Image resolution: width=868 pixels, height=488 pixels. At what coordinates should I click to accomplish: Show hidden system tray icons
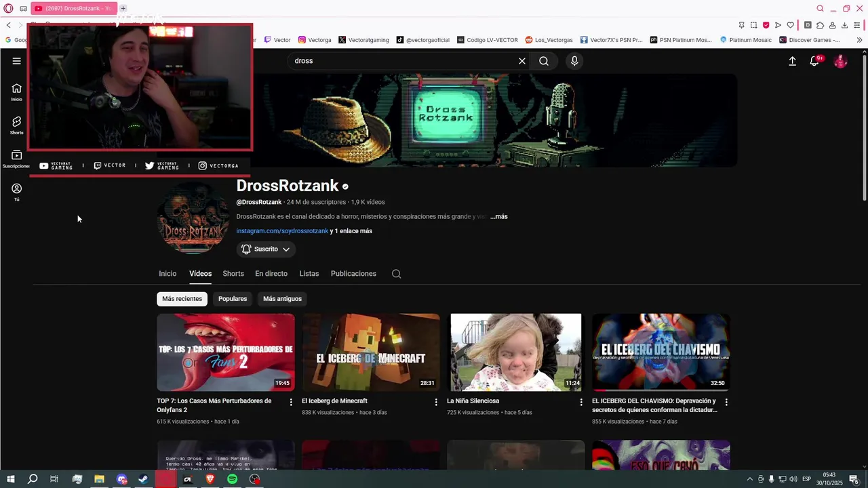click(749, 479)
